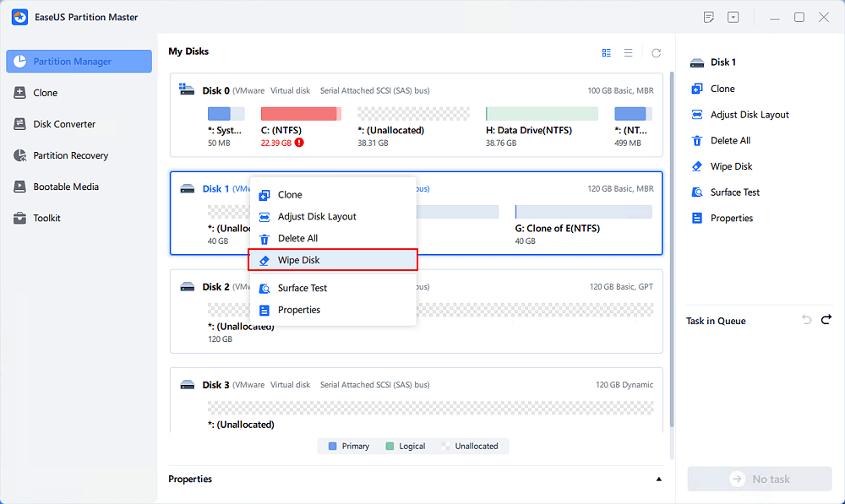
Task: Select the H: Data Drive partition
Action: (x=542, y=114)
